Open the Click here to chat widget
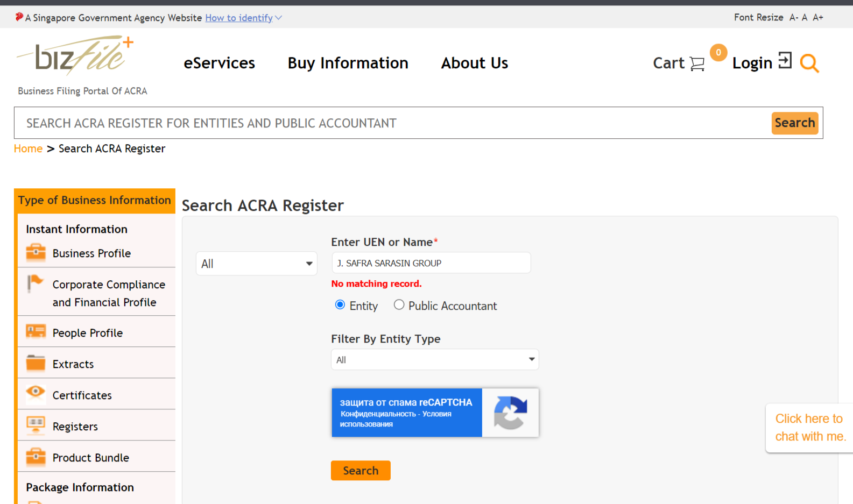 (x=809, y=428)
